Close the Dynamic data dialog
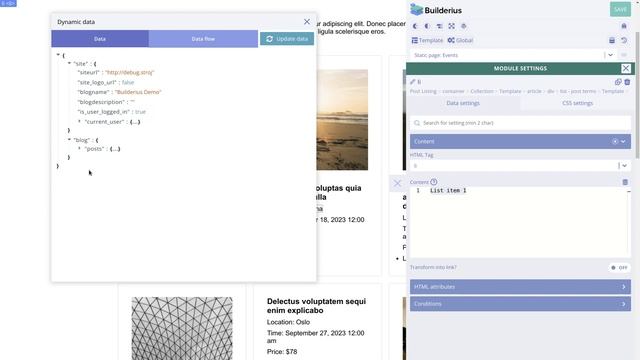This screenshot has width=640, height=360. tap(307, 22)
